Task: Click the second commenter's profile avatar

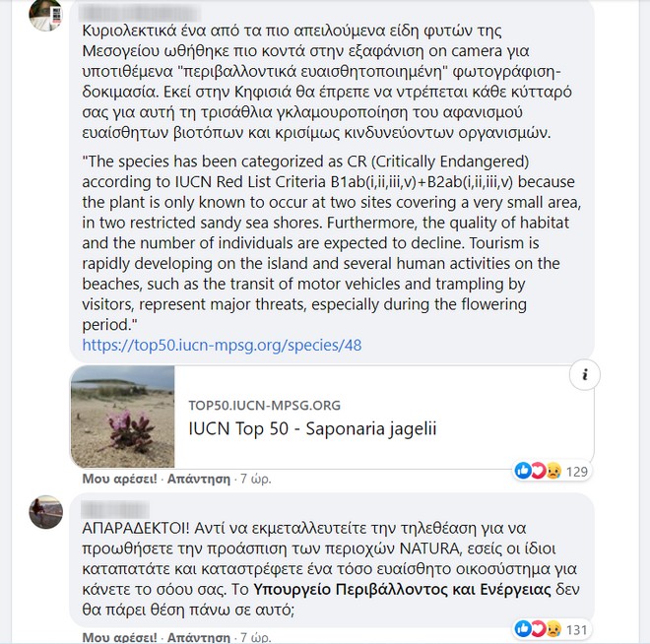Action: coord(45,512)
